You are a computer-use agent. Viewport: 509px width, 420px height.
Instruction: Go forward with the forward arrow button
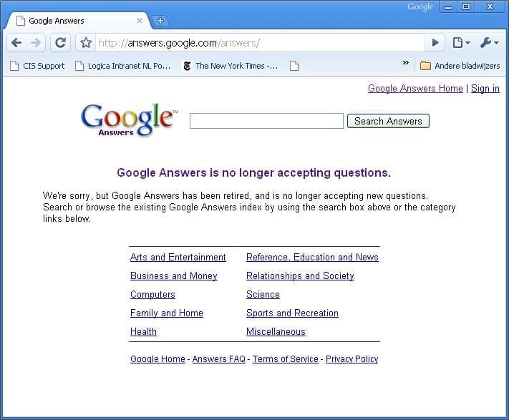tap(36, 42)
